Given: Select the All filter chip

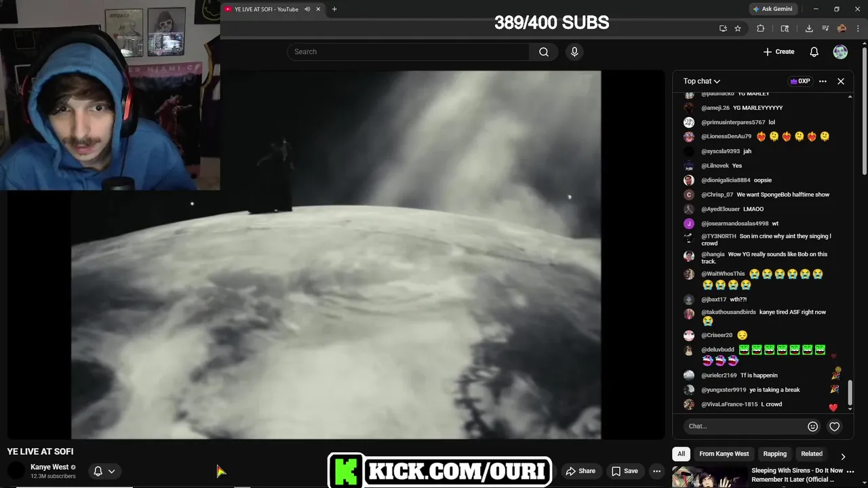Looking at the screenshot, I should (682, 454).
